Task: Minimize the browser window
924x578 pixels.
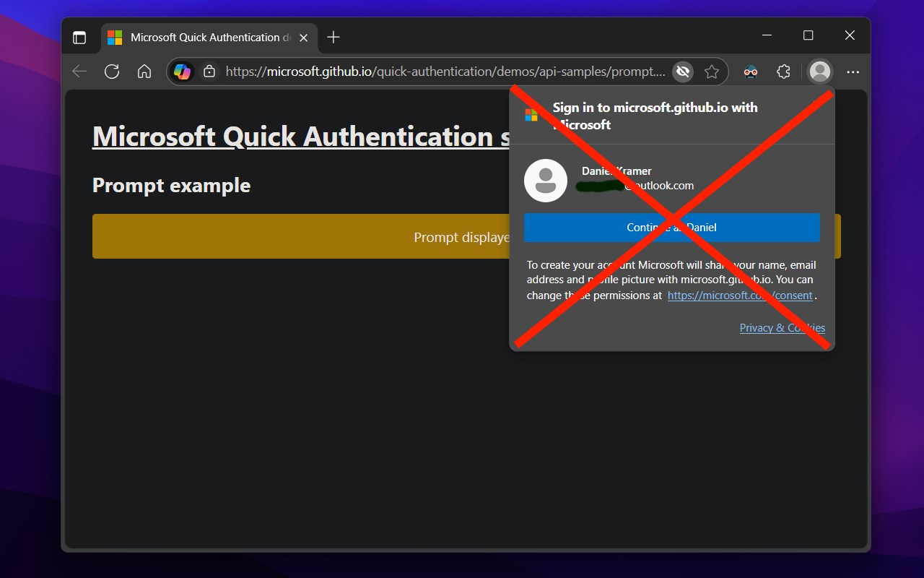Action: [x=767, y=35]
